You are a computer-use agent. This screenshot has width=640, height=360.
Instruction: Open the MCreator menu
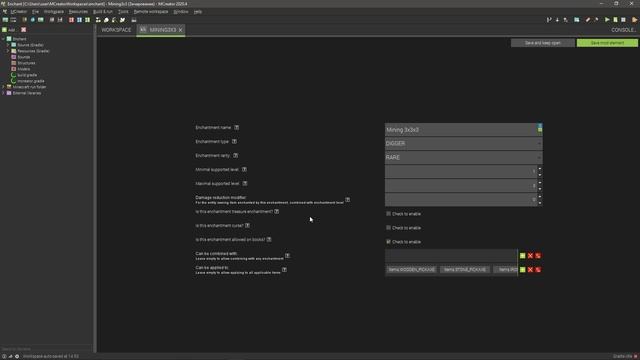tap(18, 12)
